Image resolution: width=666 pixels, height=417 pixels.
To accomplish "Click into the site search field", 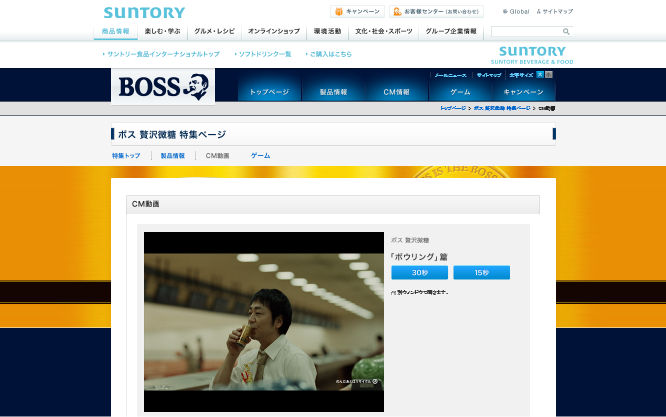I will point(526,31).
